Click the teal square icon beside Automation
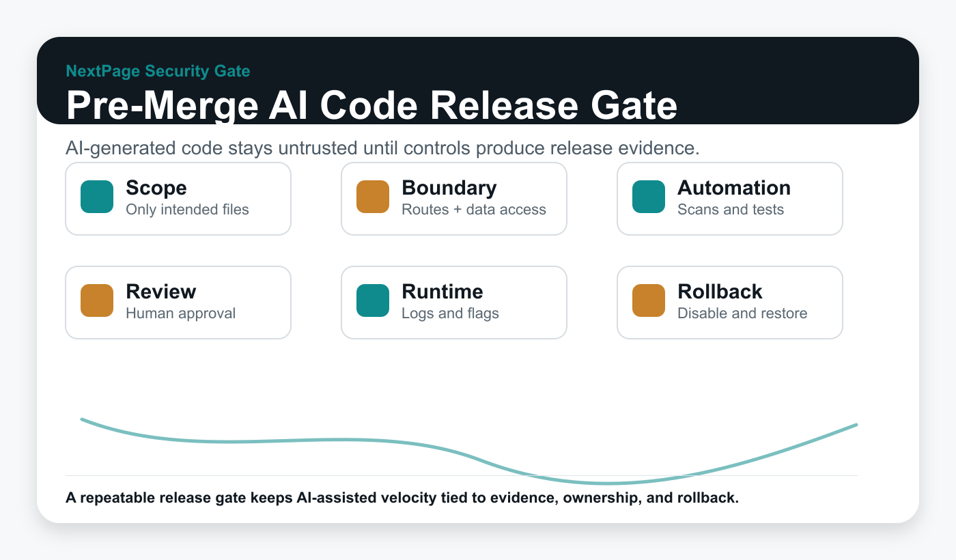This screenshot has height=560, width=956. point(649,197)
